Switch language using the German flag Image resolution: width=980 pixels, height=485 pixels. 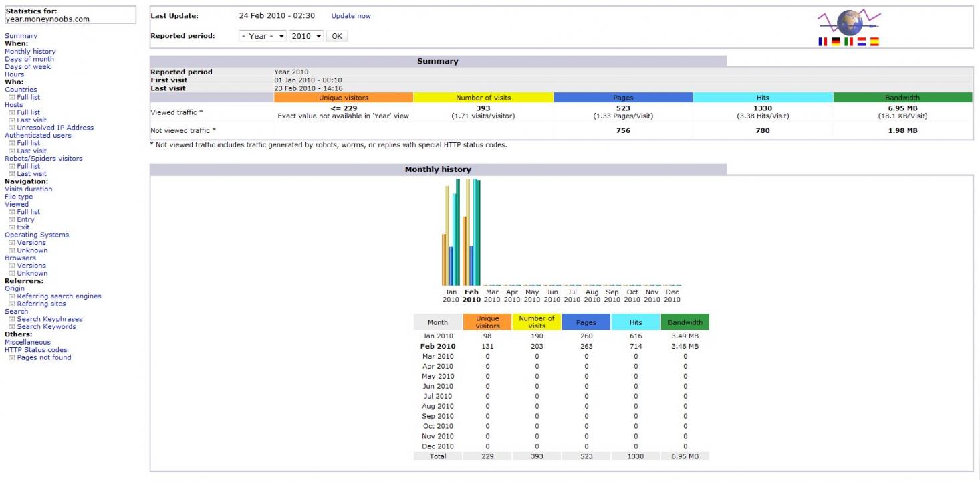[x=836, y=41]
